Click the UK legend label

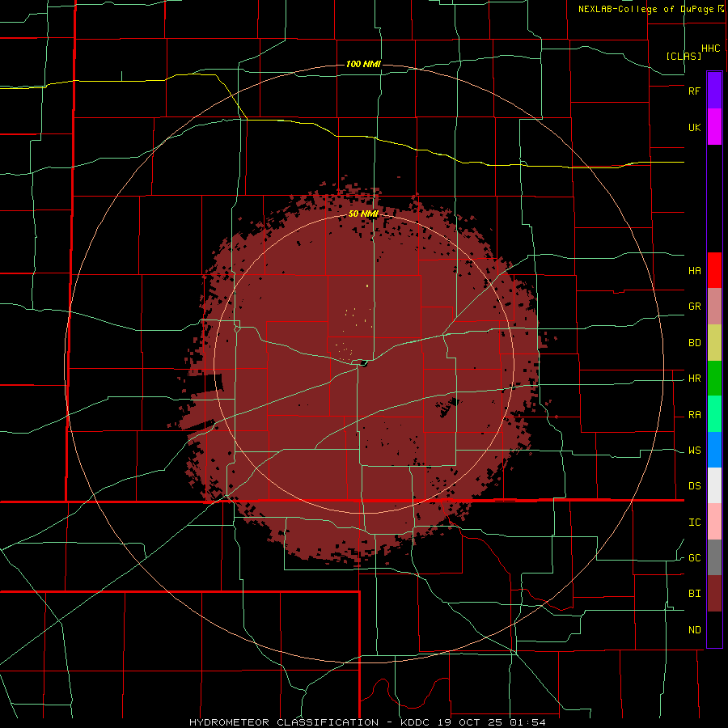pos(694,128)
